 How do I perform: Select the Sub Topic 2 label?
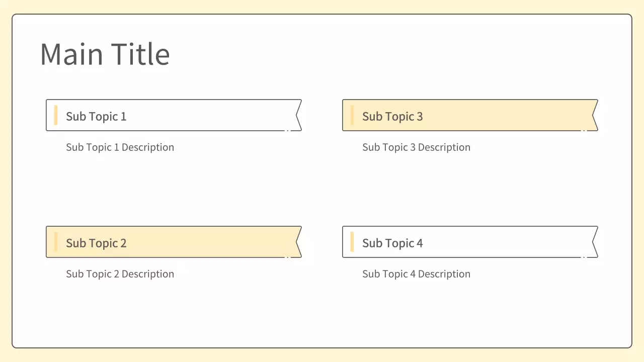[96, 243]
